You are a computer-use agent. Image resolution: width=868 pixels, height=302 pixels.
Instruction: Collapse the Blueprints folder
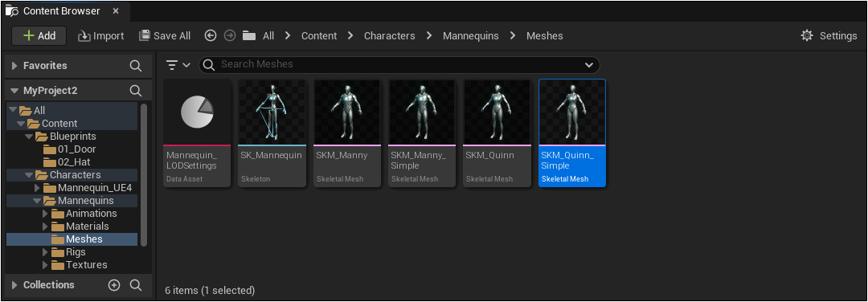(29, 136)
